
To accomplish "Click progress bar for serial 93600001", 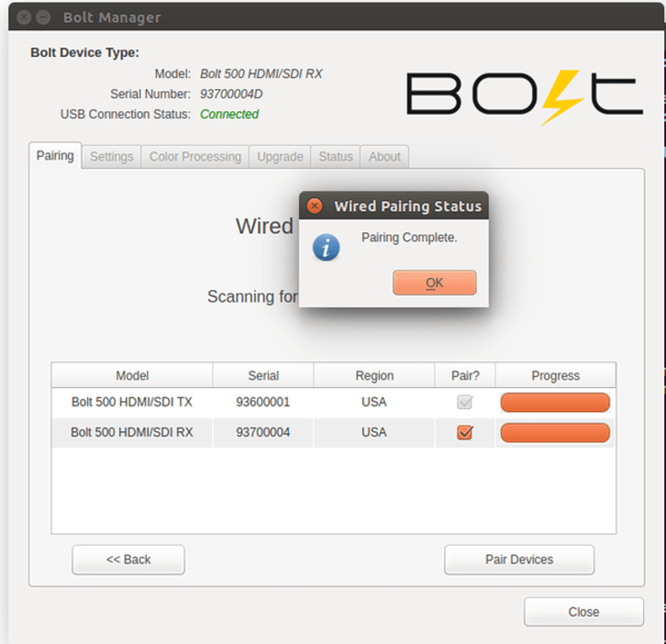I will 555,402.
